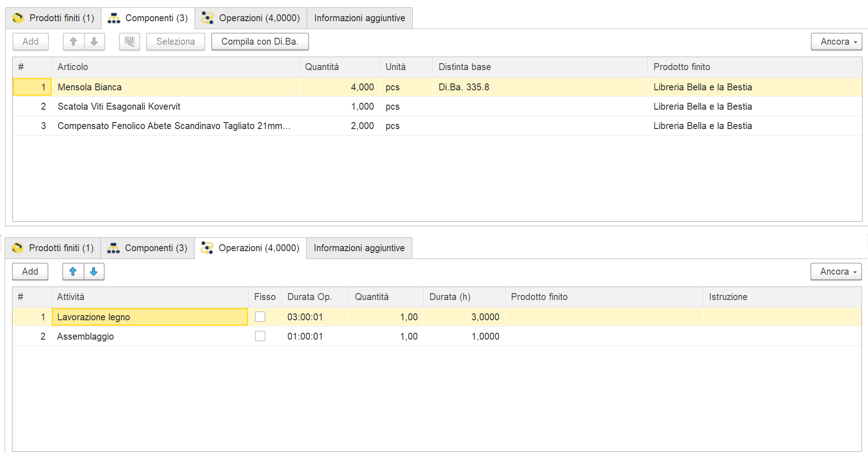Image resolution: width=868 pixels, height=453 pixels.
Task: Click duration 01:00:01 for Assemblaggio
Action: click(315, 336)
